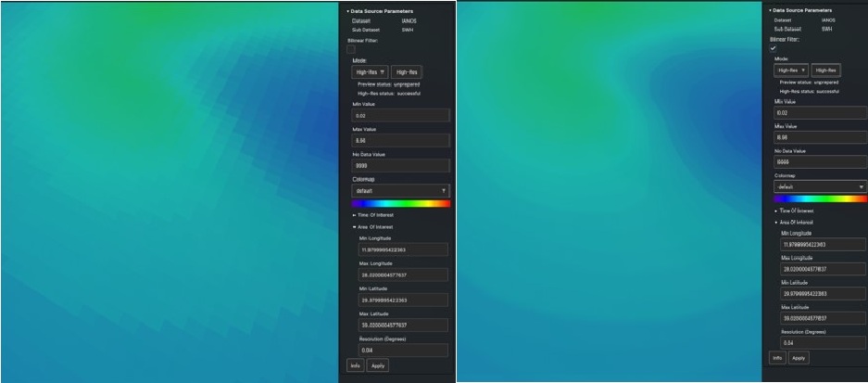Focus the Min Value field in left panel
This screenshot has width=868, height=383.
[x=400, y=116]
